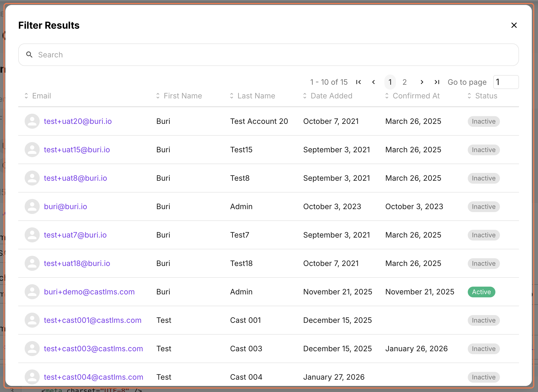Select 'Cast 001' last name cell
The image size is (538, 392).
246,320
